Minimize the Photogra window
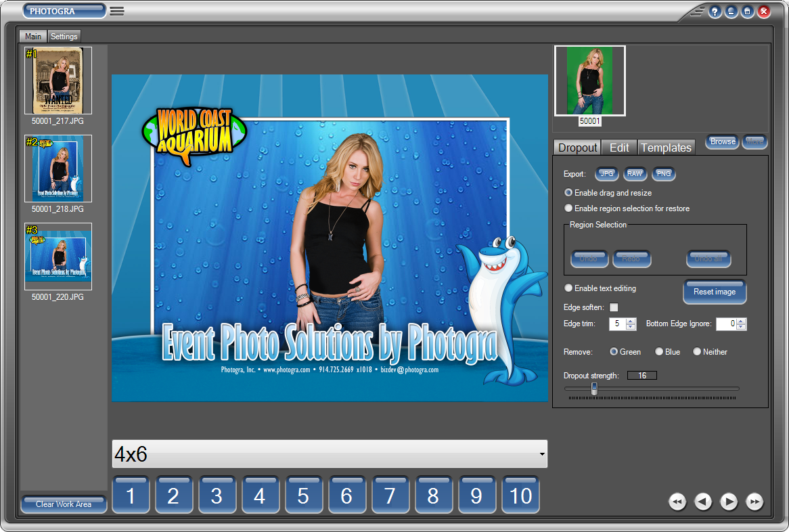Screen dimensions: 789x532 (731, 11)
